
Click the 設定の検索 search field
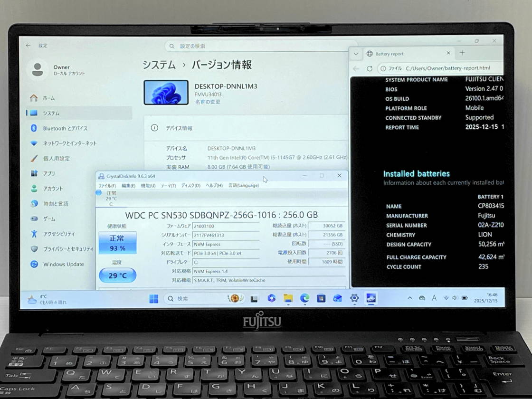[256, 46]
